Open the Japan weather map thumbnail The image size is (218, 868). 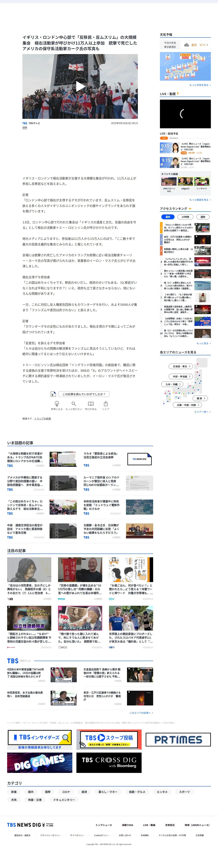pyautogui.click(x=185, y=66)
